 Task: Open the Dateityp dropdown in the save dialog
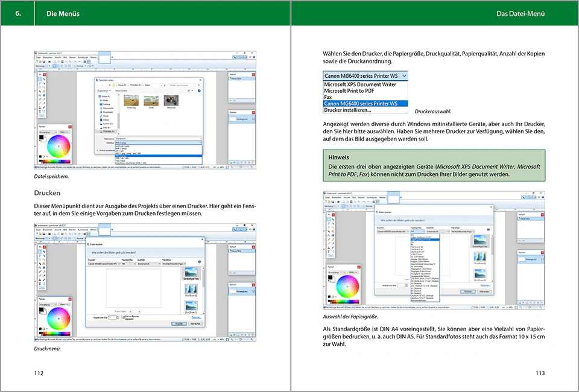tap(159, 142)
